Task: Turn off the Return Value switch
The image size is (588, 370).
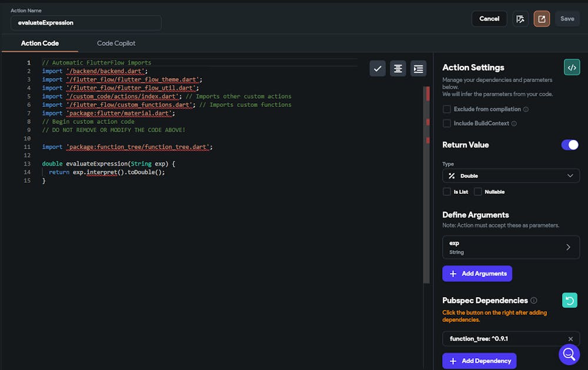Action: (x=570, y=145)
